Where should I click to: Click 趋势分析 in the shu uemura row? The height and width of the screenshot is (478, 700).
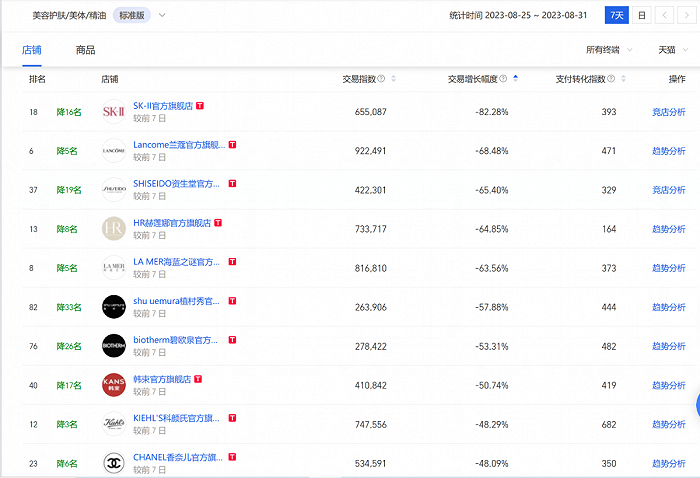tap(669, 307)
